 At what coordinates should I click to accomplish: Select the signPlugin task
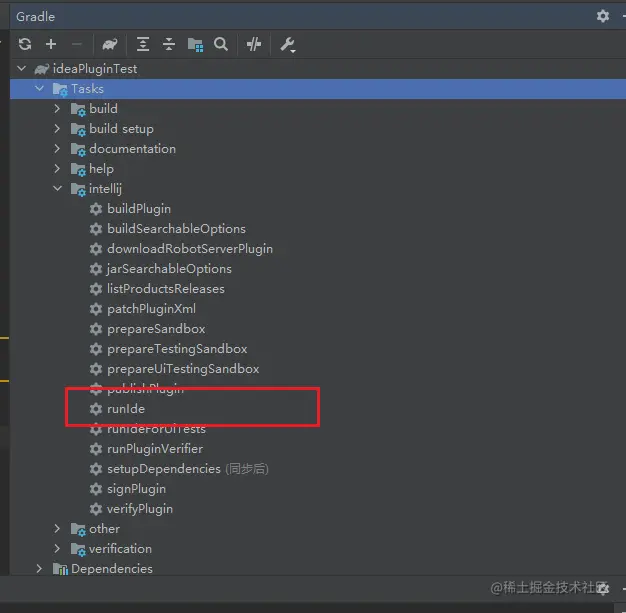136,489
